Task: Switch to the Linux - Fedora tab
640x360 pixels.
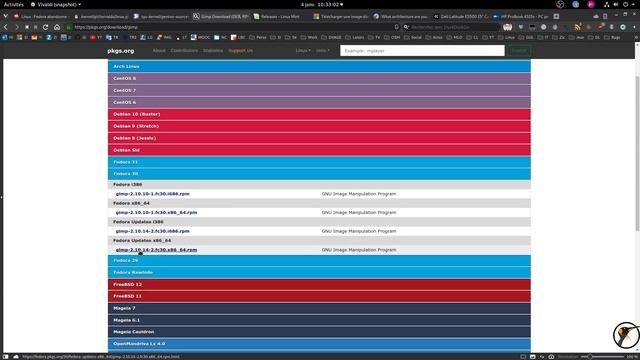Action: point(40,16)
